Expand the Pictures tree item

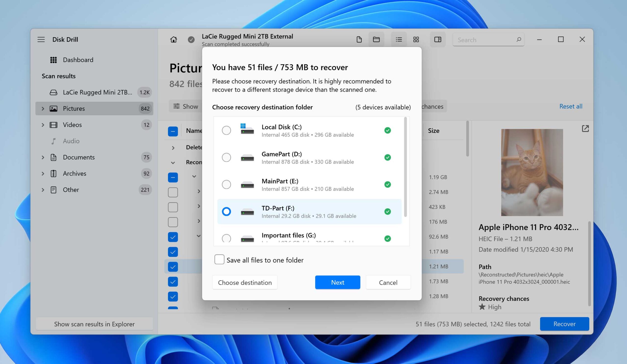pyautogui.click(x=43, y=109)
